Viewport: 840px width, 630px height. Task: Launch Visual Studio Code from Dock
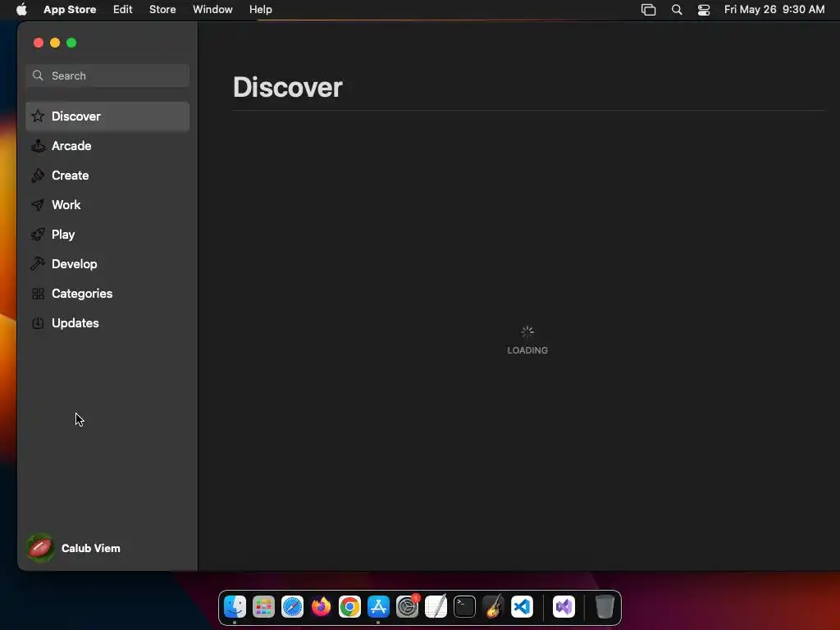(522, 606)
